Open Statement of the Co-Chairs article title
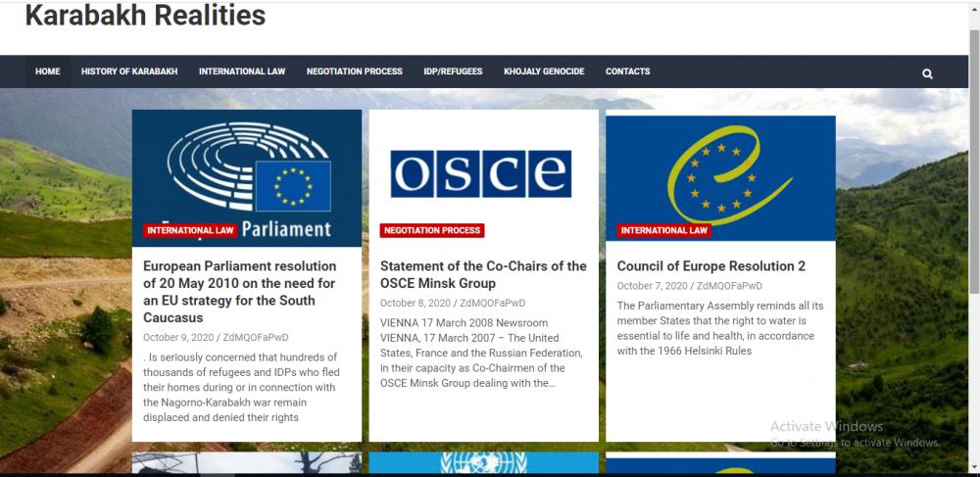This screenshot has width=980, height=477. coord(483,274)
